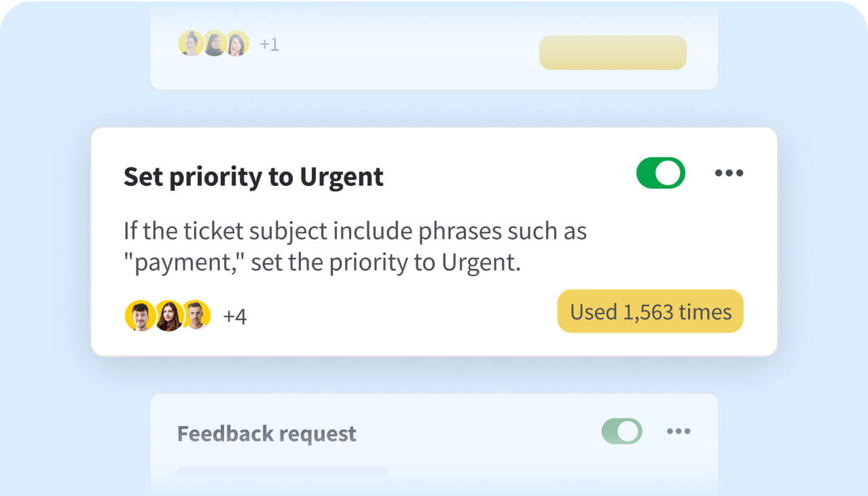Disable the Set priority to Urgent rule
Screen dimensions: 868x496
click(x=660, y=172)
